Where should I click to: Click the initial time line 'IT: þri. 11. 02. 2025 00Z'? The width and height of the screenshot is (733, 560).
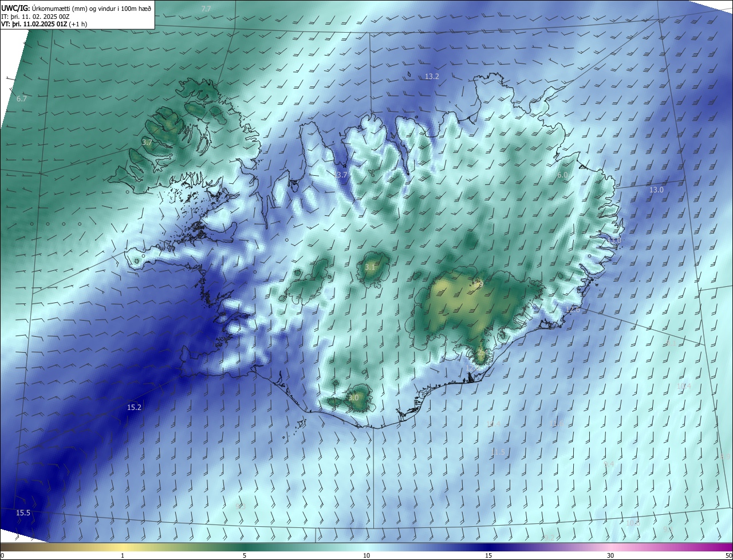click(x=36, y=16)
